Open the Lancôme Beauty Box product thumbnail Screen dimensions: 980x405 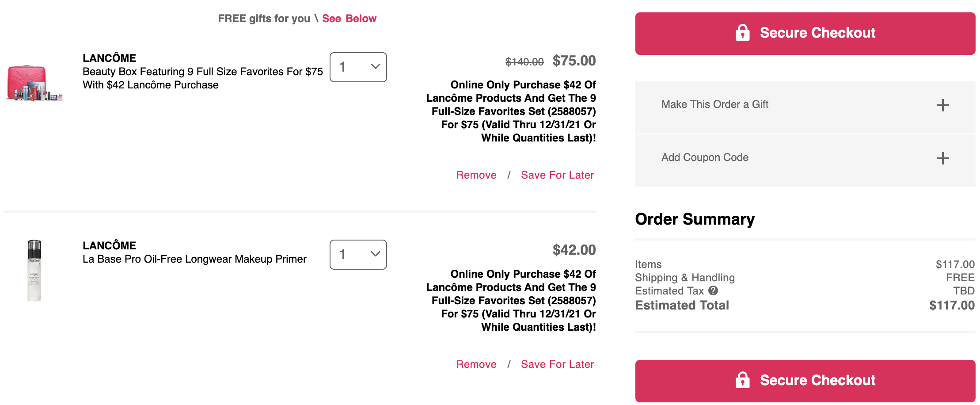click(x=34, y=83)
